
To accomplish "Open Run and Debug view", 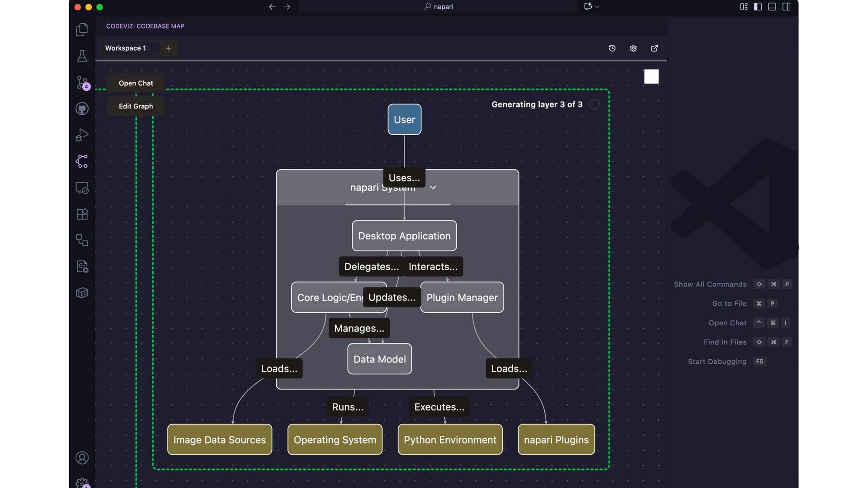I will 82,135.
